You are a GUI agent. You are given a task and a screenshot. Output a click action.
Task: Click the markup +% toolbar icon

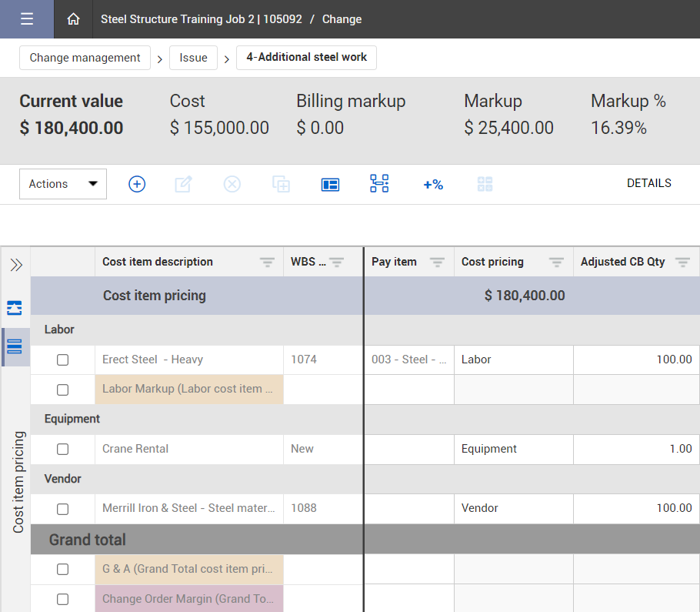click(x=433, y=184)
